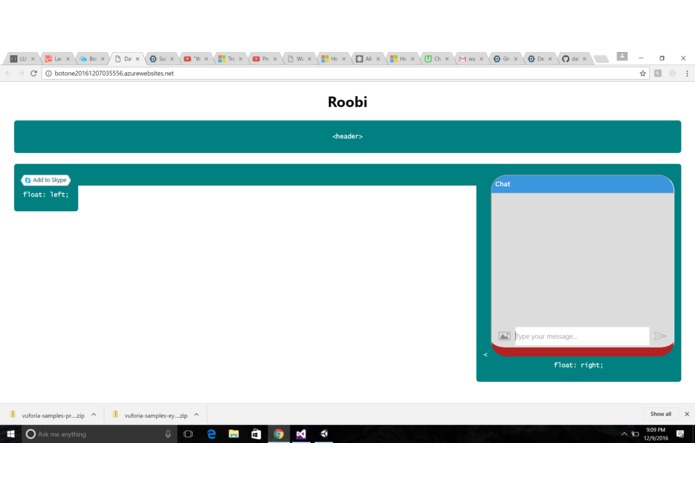Activate Cortana microphone in taskbar search
This screenshot has height=494, width=695.
(168, 434)
